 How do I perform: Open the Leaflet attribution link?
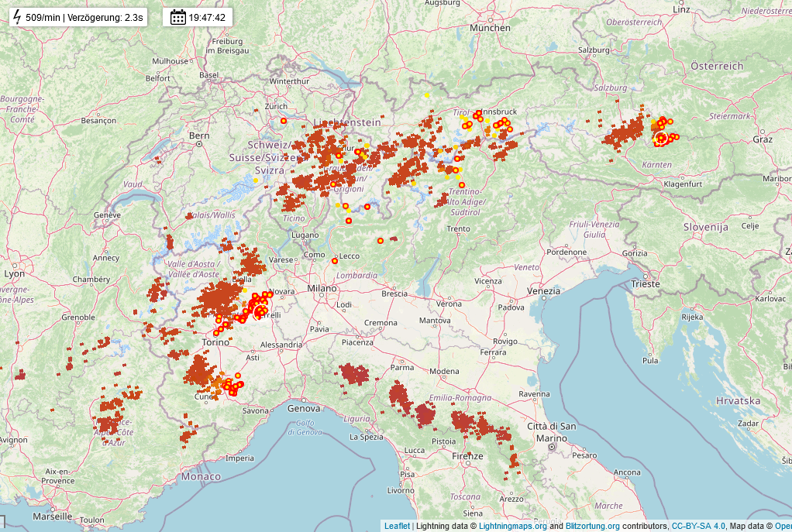397,526
